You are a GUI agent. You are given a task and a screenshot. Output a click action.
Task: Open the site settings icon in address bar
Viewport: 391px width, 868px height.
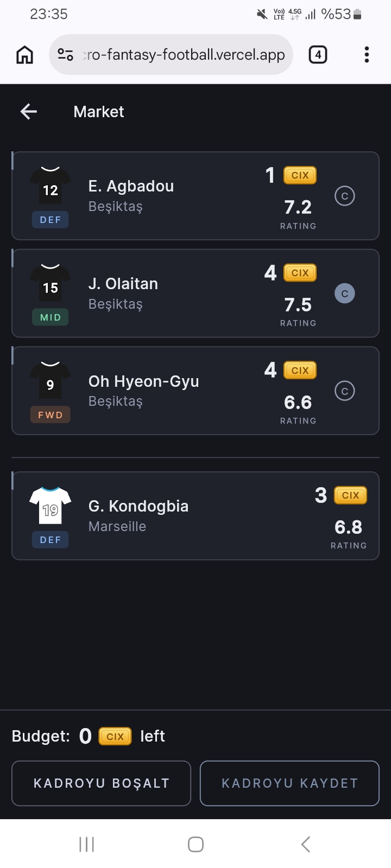[66, 55]
